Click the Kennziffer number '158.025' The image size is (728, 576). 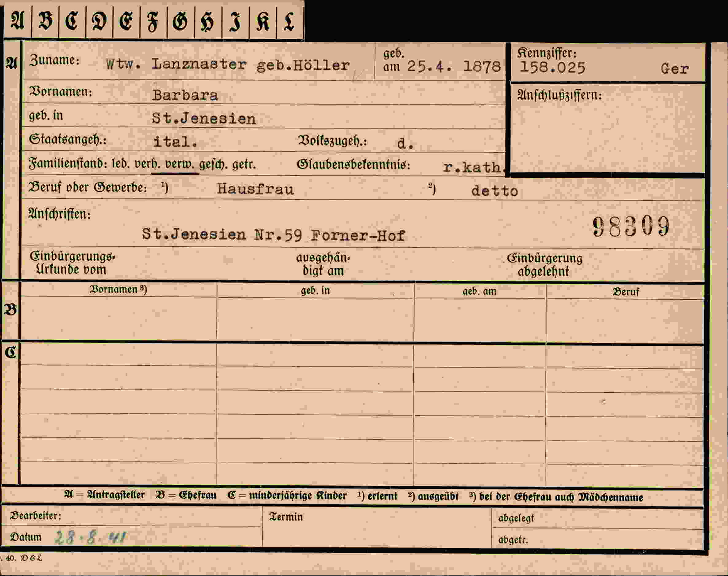point(552,68)
